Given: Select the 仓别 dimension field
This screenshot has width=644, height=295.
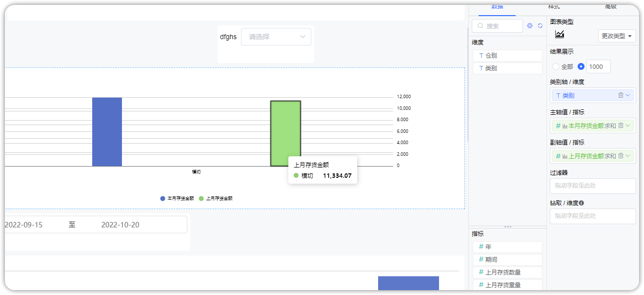Looking at the screenshot, I should click(507, 56).
